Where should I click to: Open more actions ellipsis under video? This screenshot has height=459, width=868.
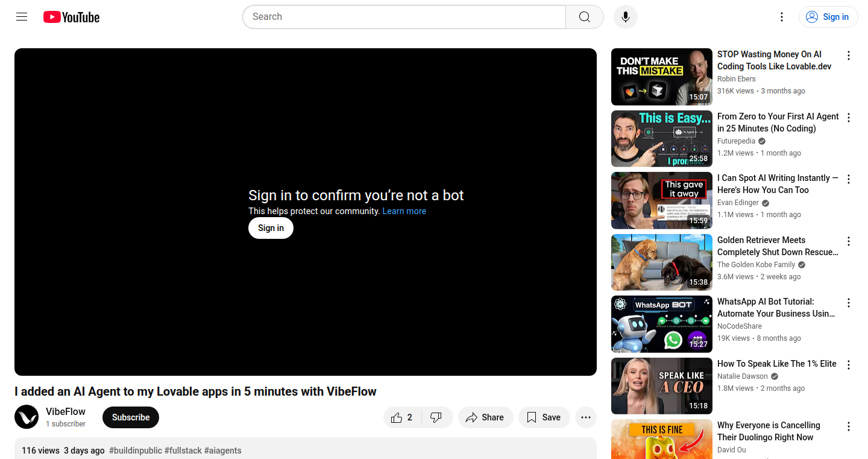pos(585,417)
